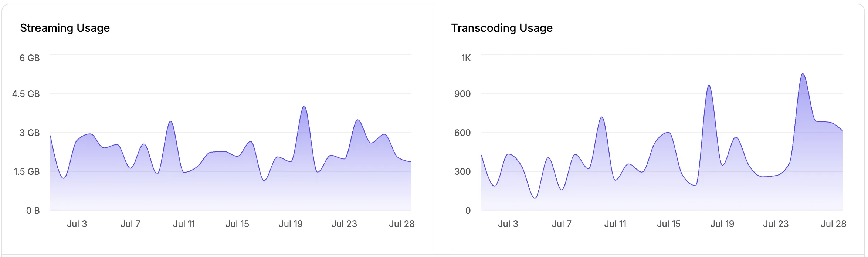Screen dimensions: 868x257
Task: Select Jul 3 label on Streaming Usage axis
Action: 77,224
